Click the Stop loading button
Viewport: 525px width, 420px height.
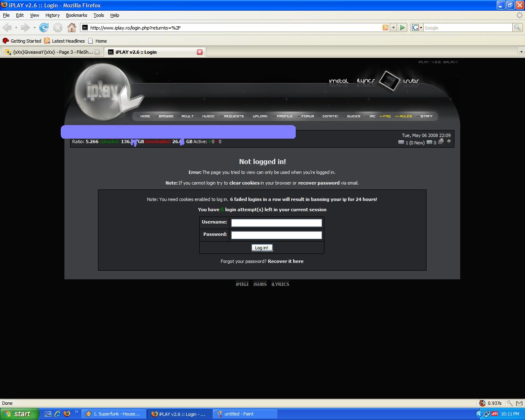(x=58, y=27)
